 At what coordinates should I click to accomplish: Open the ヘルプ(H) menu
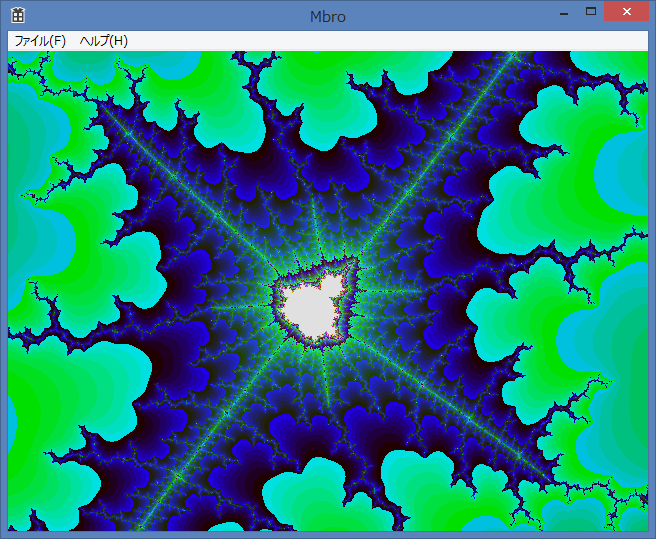[104, 41]
